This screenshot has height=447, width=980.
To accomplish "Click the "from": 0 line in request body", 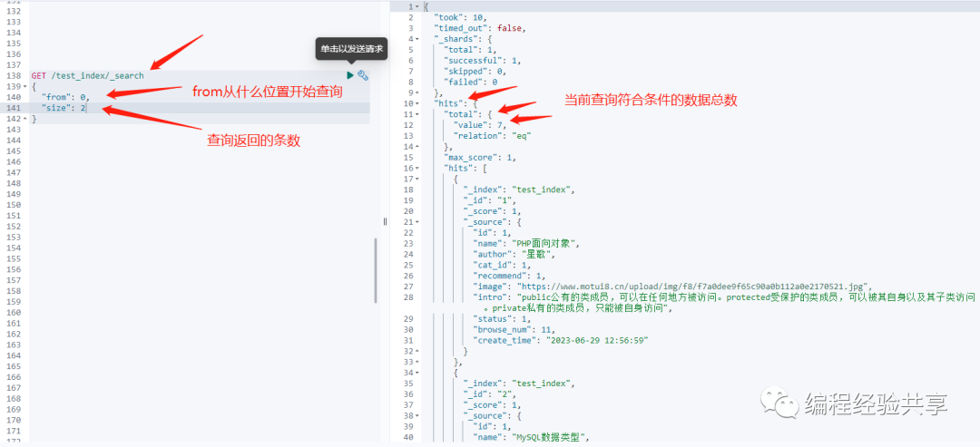I will pyautogui.click(x=65, y=97).
